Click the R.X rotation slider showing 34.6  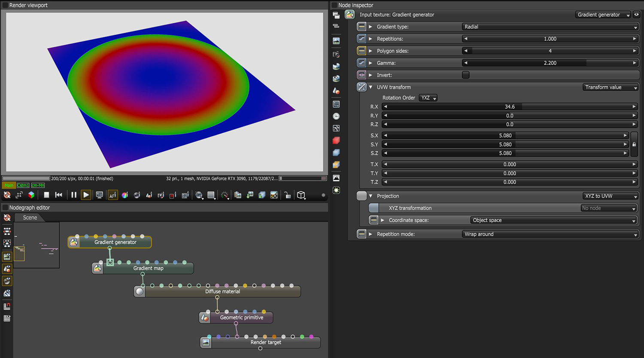point(510,107)
